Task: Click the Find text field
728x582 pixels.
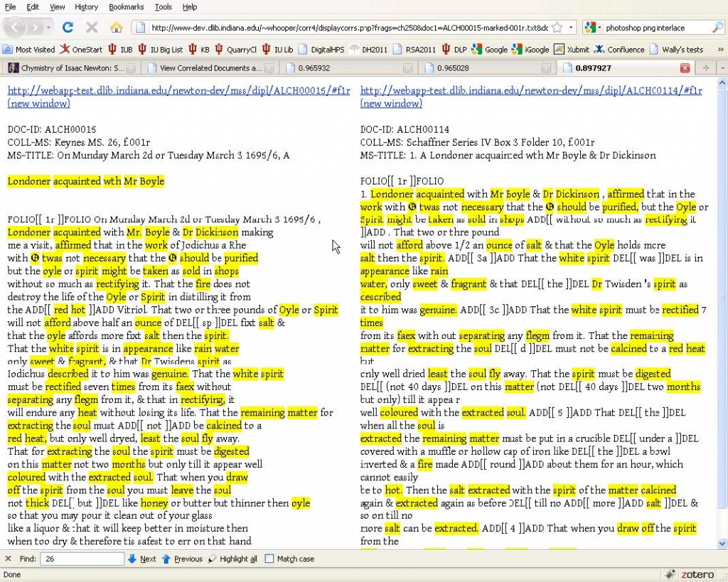Action: coord(82,559)
